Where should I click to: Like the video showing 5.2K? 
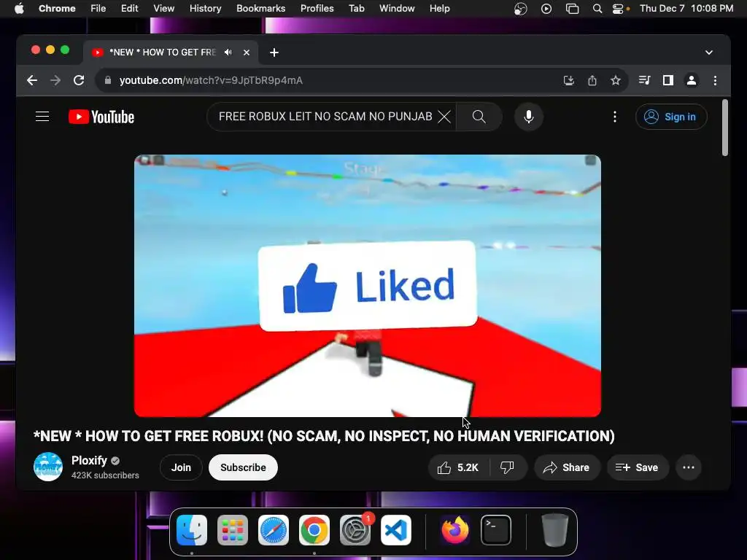458,467
